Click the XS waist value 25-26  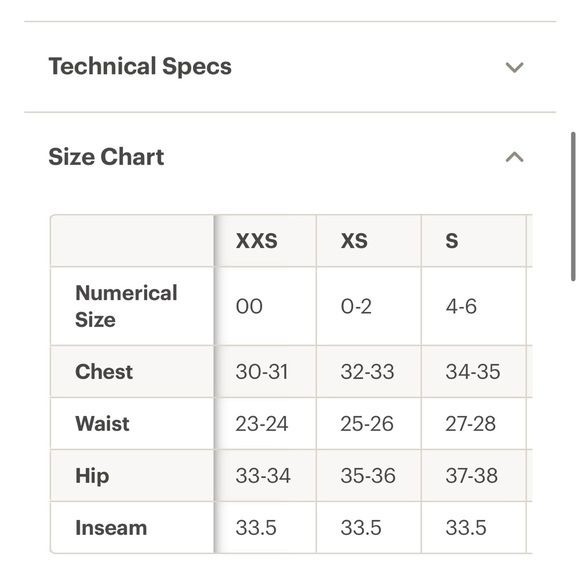tap(367, 424)
